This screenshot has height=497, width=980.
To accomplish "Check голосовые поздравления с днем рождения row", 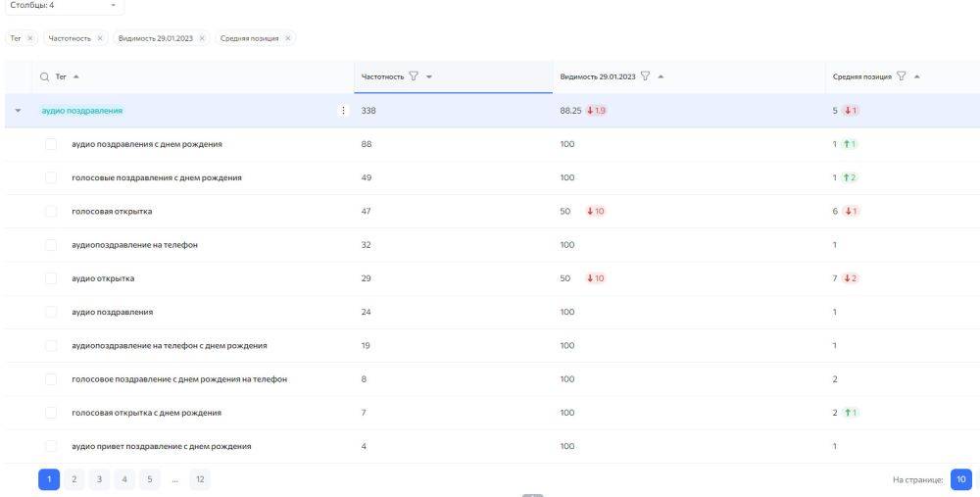I will point(51,177).
